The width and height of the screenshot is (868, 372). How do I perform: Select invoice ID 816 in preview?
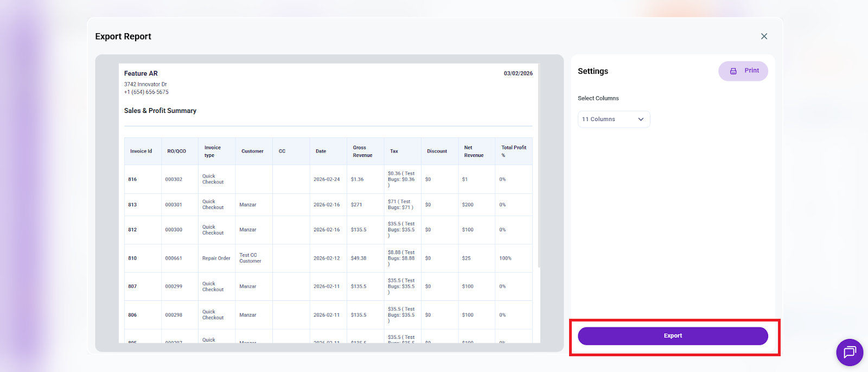(x=132, y=179)
